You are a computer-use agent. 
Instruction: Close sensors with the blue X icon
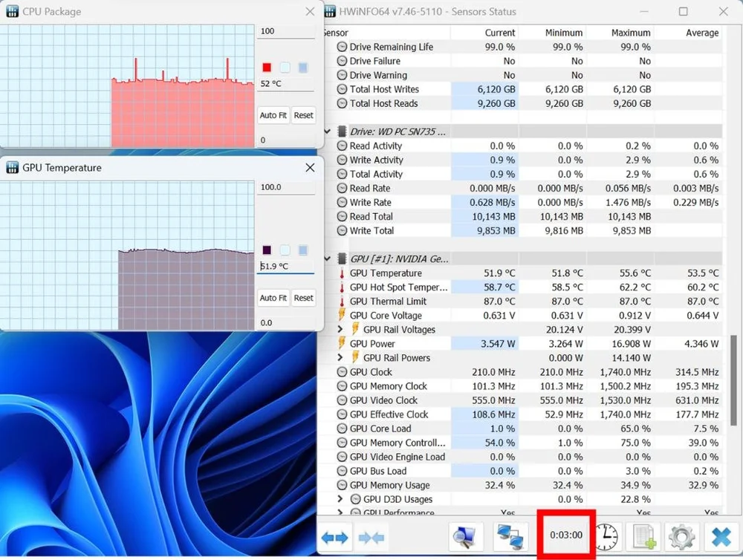tap(721, 537)
